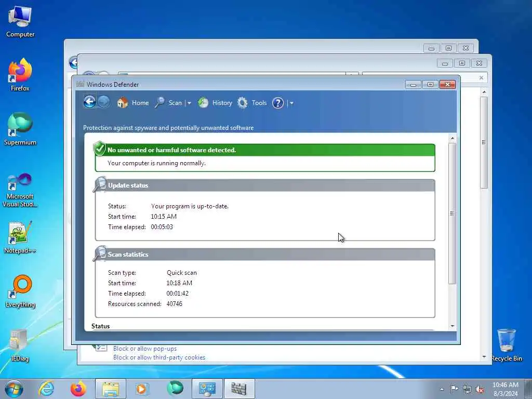Click the Action Center flag tray icon
The width and height of the screenshot is (532, 399).
[x=454, y=389]
